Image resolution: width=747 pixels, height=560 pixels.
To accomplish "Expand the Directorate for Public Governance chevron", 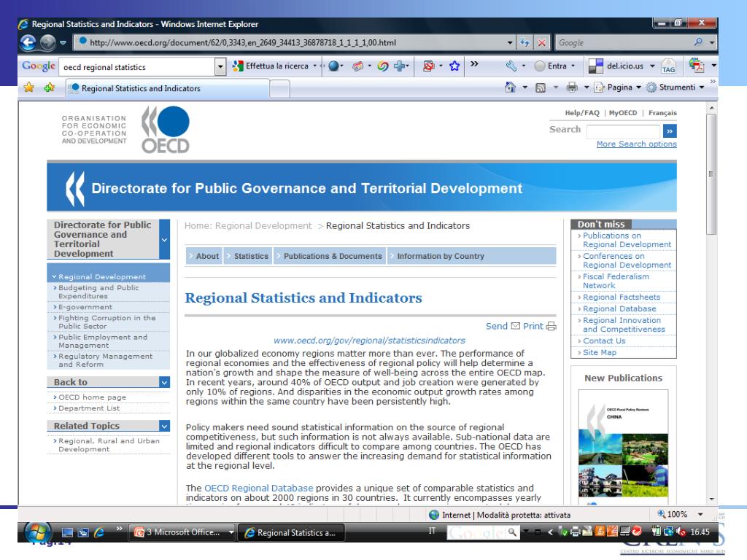I will [x=164, y=239].
